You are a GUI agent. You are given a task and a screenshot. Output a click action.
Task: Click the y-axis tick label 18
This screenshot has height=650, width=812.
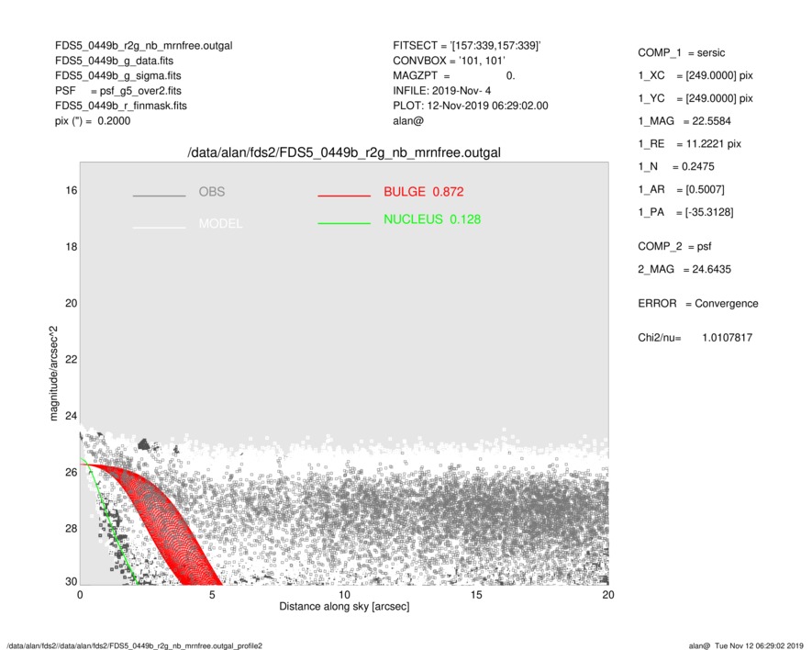point(71,247)
